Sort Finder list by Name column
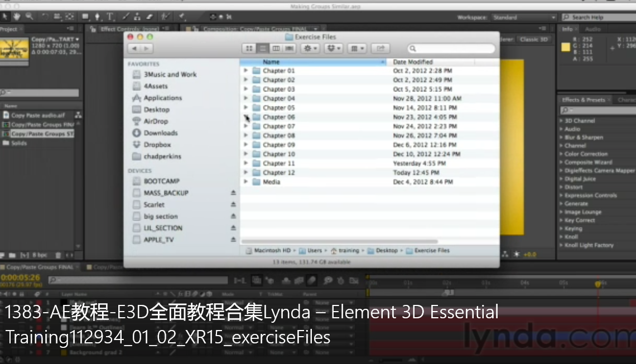 click(313, 62)
